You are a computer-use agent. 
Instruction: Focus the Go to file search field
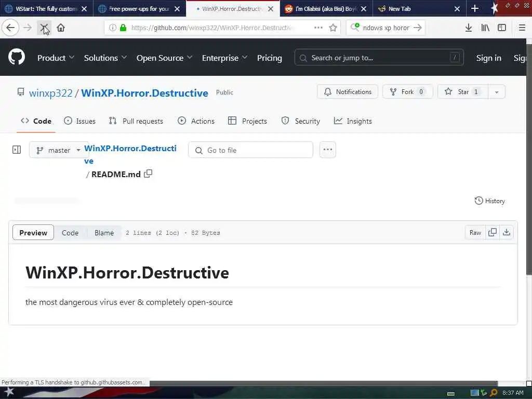click(x=251, y=150)
